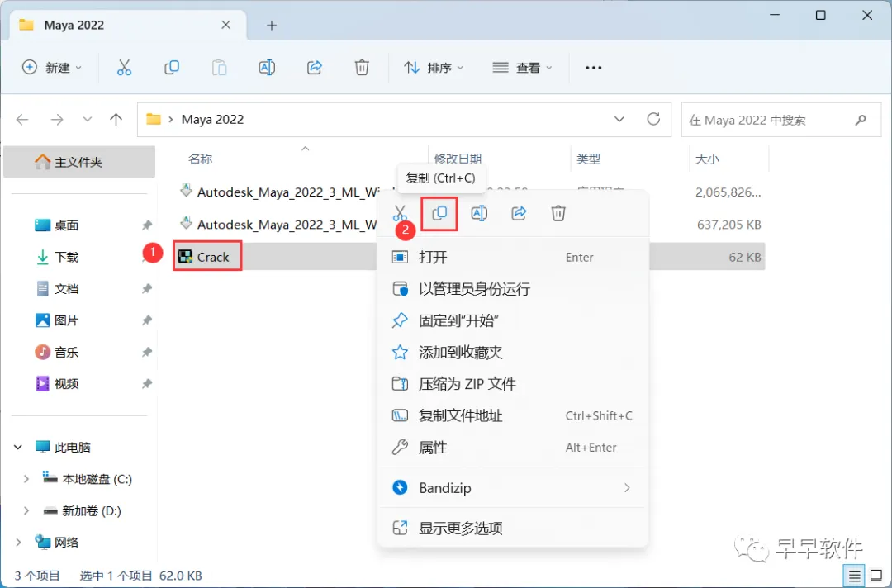The width and height of the screenshot is (892, 588).
Task: Close the Maya 2022 tab
Action: point(225,25)
